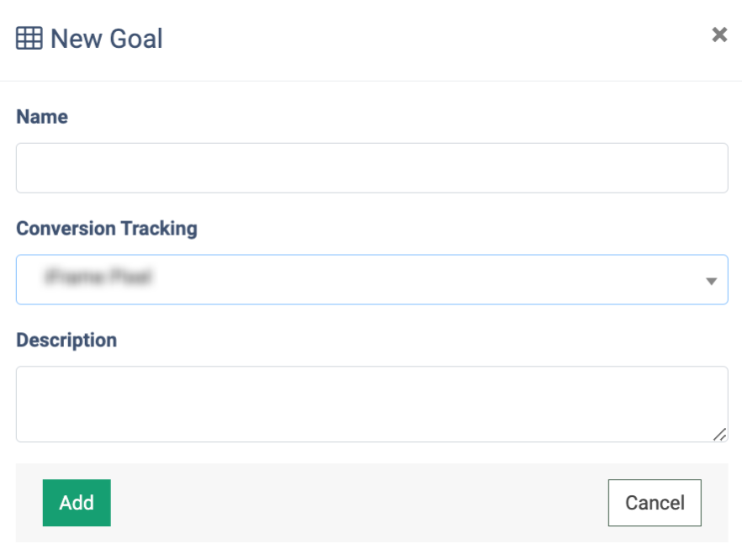Image resolution: width=742 pixels, height=560 pixels.
Task: Dismiss the dialog using the X icon
Action: (x=719, y=34)
